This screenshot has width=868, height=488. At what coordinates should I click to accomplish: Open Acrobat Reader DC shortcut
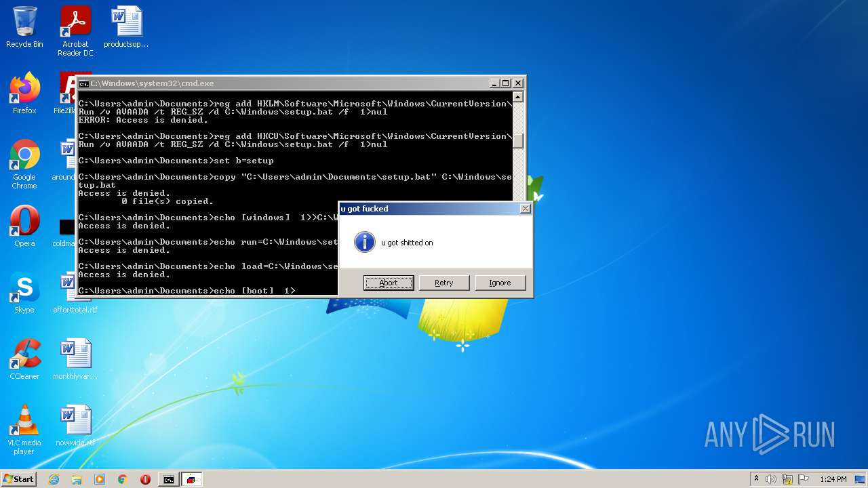click(75, 31)
